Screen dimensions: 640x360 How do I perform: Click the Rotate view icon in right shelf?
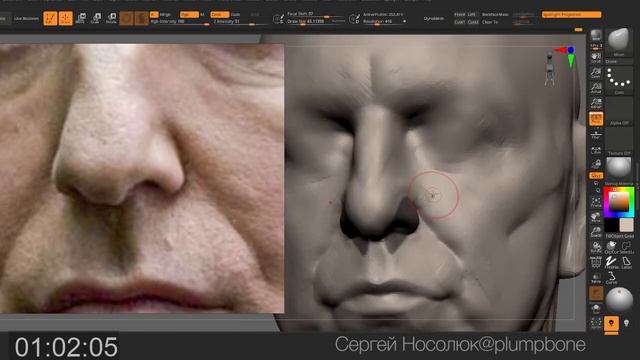click(596, 247)
